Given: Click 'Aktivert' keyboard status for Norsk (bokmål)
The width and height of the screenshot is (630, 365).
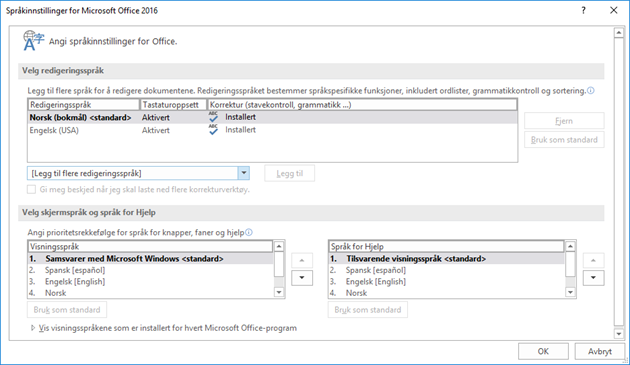Looking at the screenshot, I should [x=155, y=118].
